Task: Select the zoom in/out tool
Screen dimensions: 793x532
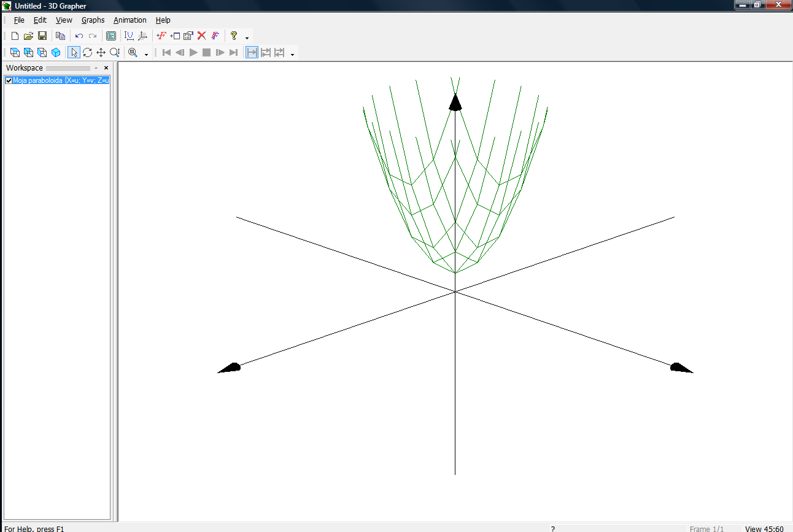Action: 114,53
